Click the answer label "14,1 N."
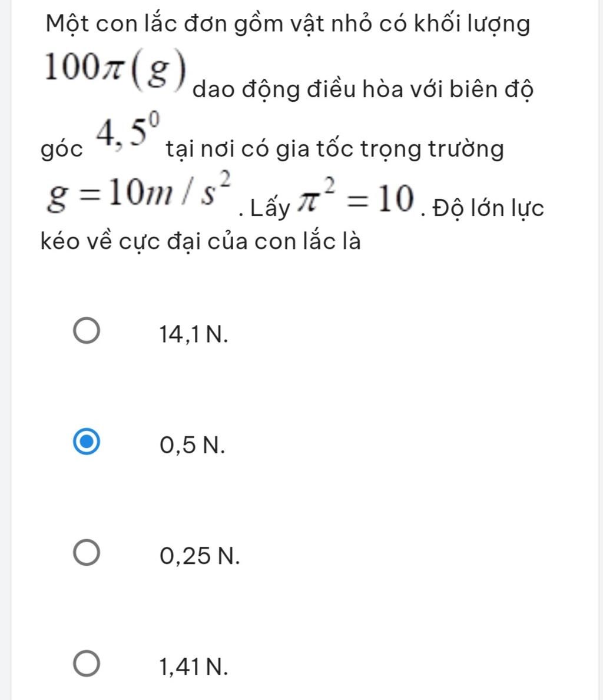The width and height of the screenshot is (603, 700). [x=193, y=334]
